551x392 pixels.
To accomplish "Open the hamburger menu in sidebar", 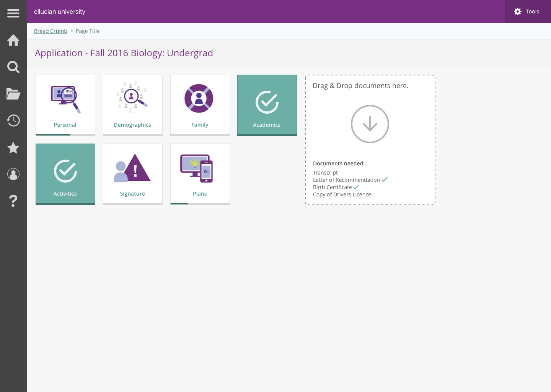I will [x=13, y=13].
